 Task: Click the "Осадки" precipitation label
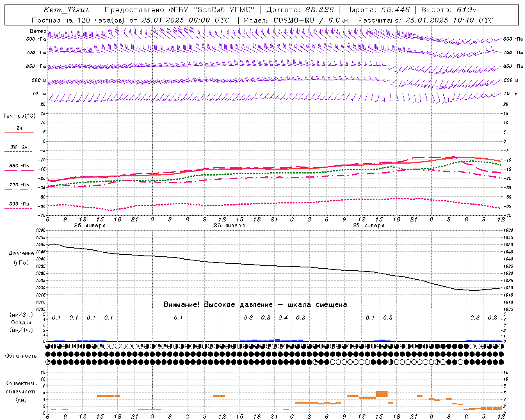(x=21, y=322)
